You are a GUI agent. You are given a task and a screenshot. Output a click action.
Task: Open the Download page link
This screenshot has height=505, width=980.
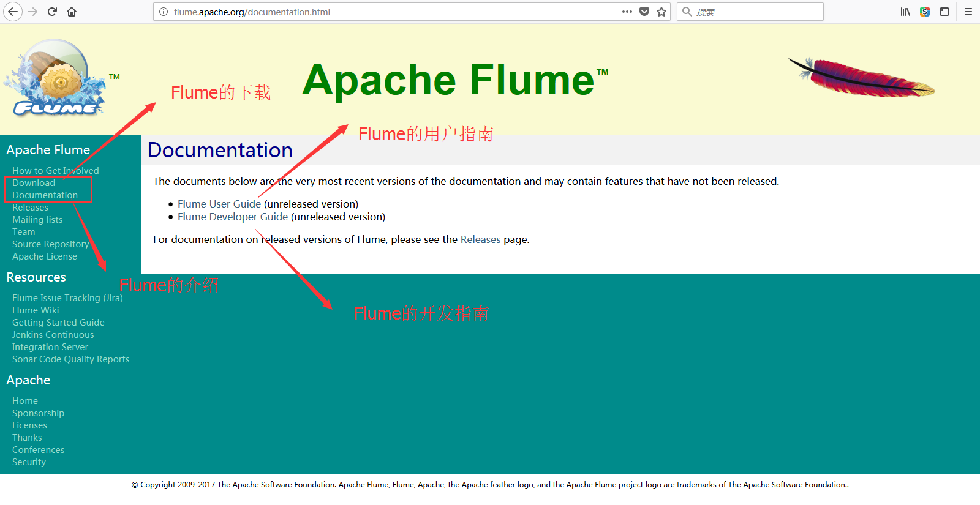pyautogui.click(x=34, y=183)
